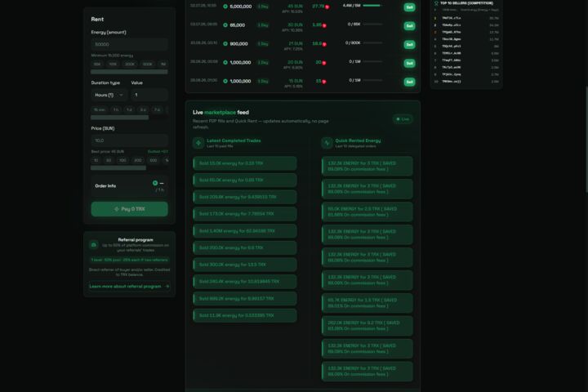Click the energy icon beside 65,000
Viewport: 588px width, 392px height.
tap(225, 25)
